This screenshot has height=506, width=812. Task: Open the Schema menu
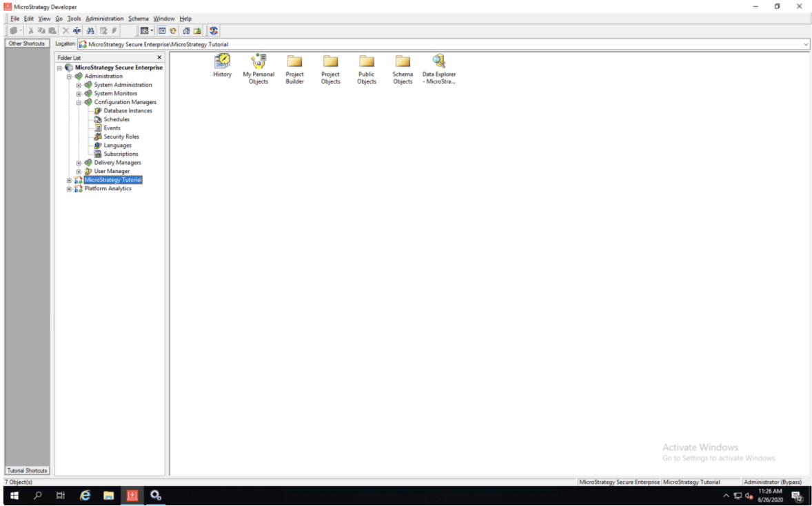138,19
